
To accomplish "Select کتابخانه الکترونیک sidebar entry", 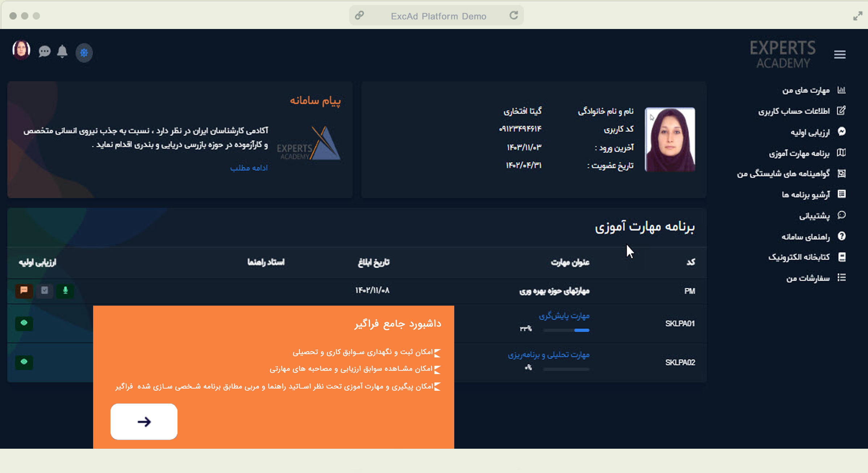I will [799, 257].
